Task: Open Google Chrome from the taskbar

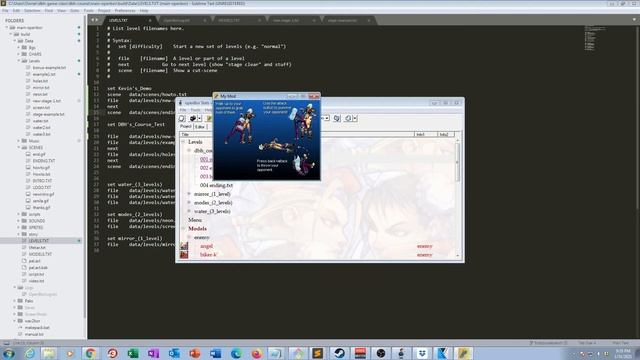Action: pos(91,353)
